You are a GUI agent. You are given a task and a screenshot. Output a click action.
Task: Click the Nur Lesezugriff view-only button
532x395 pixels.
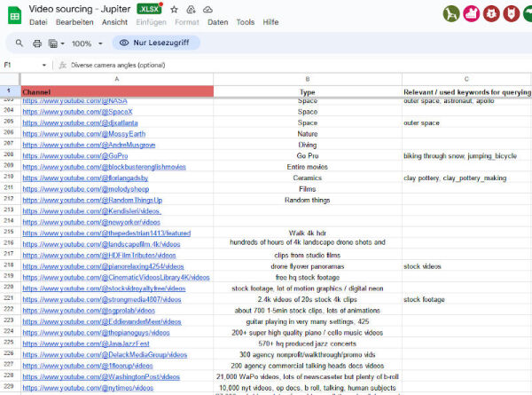156,43
